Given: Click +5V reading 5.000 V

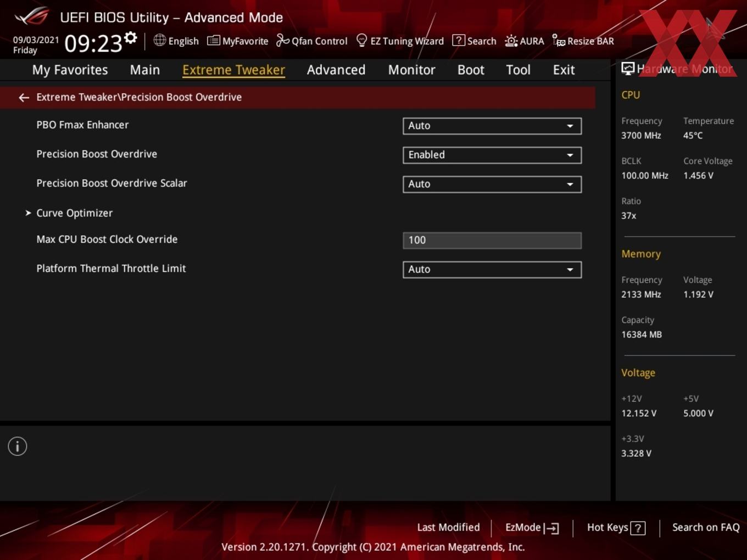Looking at the screenshot, I should (698, 413).
